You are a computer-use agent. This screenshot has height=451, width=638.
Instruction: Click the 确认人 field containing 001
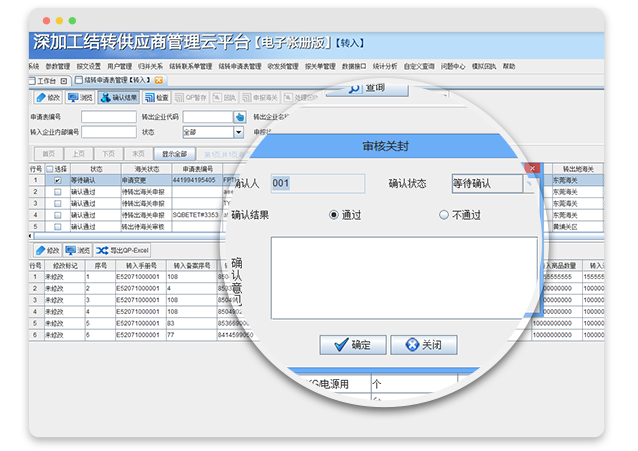pyautogui.click(x=318, y=184)
